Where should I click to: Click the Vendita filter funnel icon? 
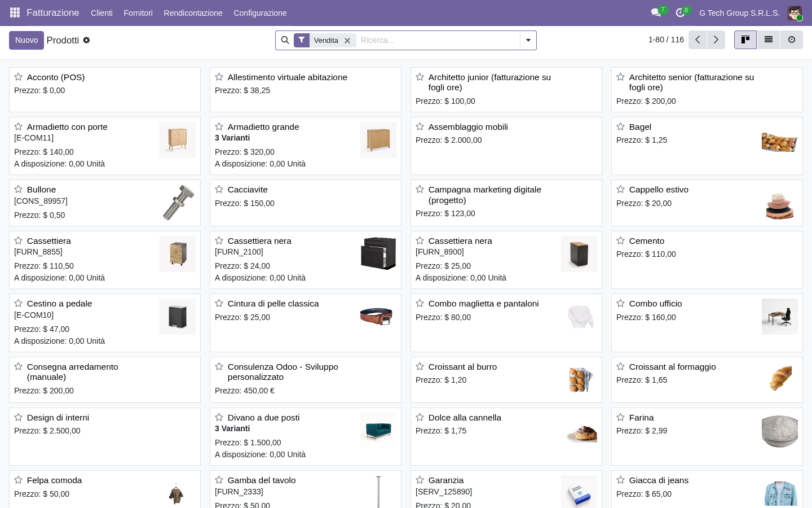(x=302, y=40)
